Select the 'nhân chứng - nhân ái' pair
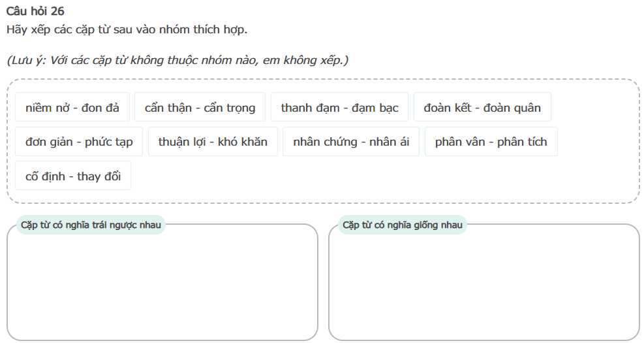 click(351, 142)
